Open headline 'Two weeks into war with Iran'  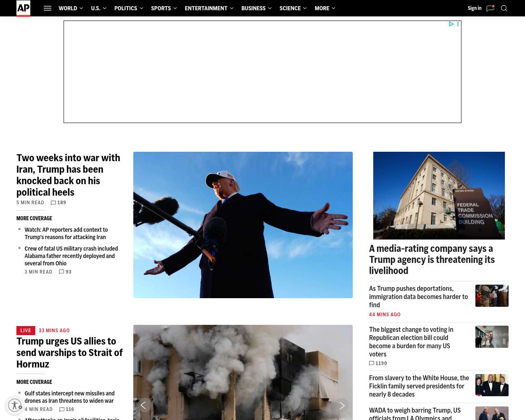click(68, 175)
